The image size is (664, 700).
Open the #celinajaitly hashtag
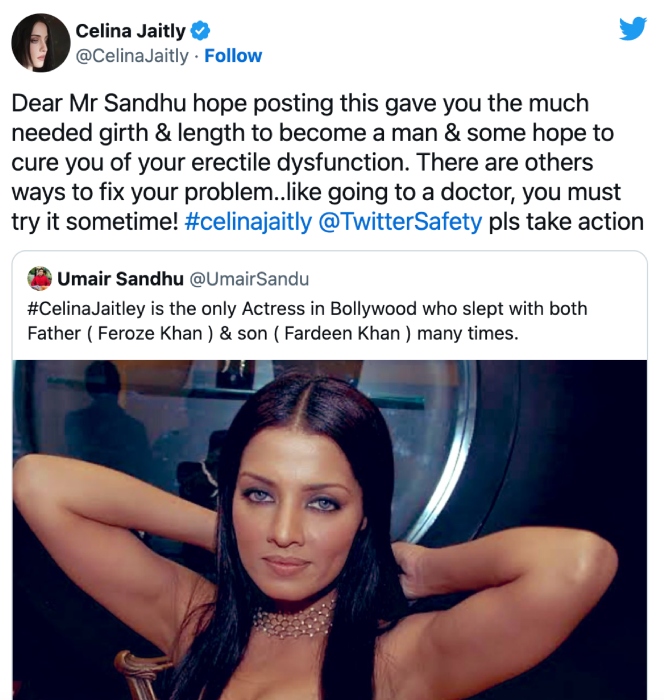tap(248, 222)
